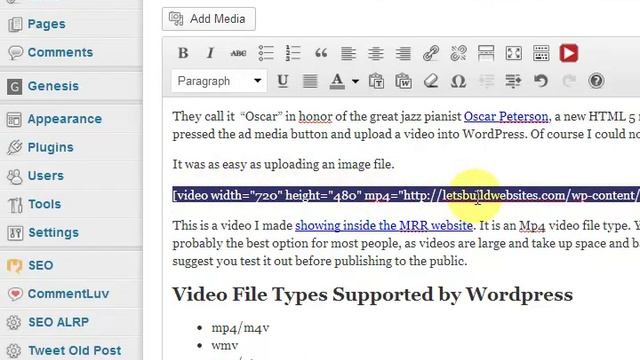Click the Outdent icon
The width and height of the screenshot is (640, 360).
486,81
